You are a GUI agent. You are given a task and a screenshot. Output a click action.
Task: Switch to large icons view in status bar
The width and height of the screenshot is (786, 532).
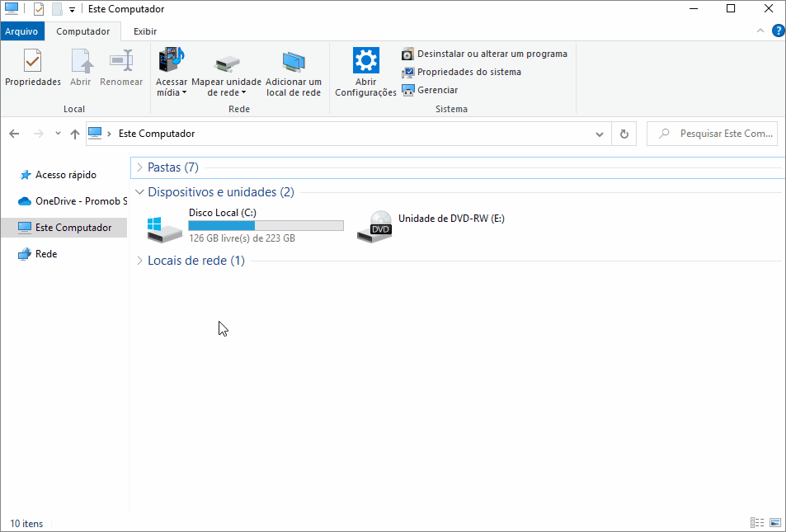[x=775, y=523]
